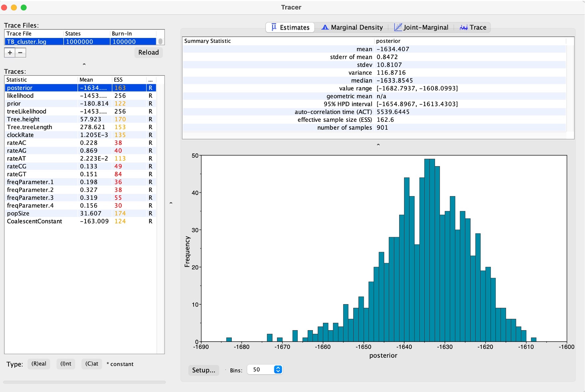
Task: Set trace type to (I)nt
Action: coord(66,364)
